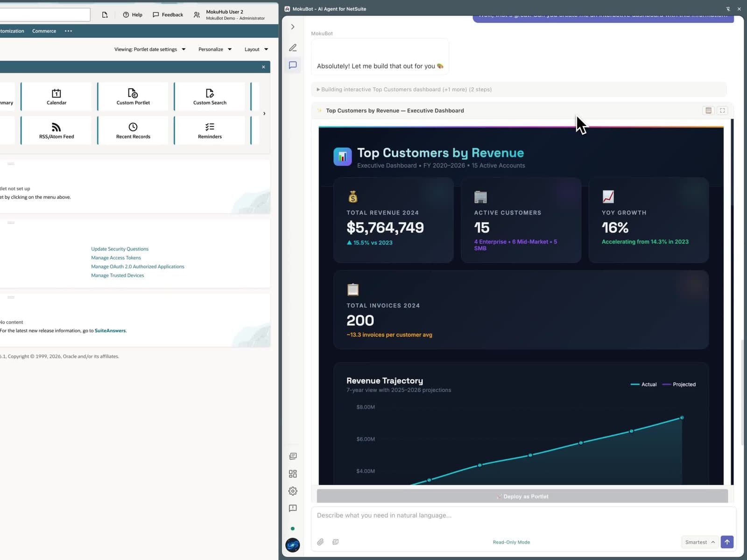This screenshot has height=560, width=747.
Task: Open the chat history list icon in the MokuBot sidebar
Action: pos(293,456)
